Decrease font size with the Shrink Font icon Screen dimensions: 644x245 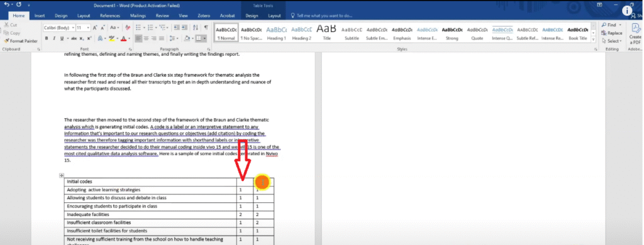click(x=103, y=28)
